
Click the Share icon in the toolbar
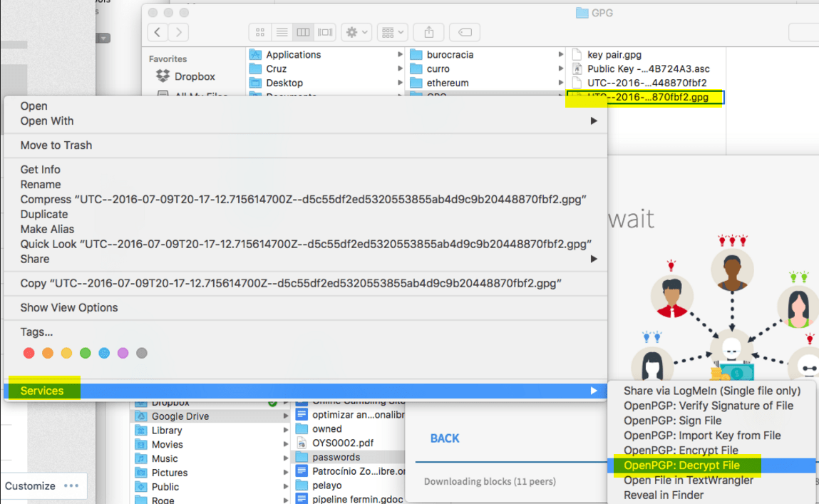point(428,32)
